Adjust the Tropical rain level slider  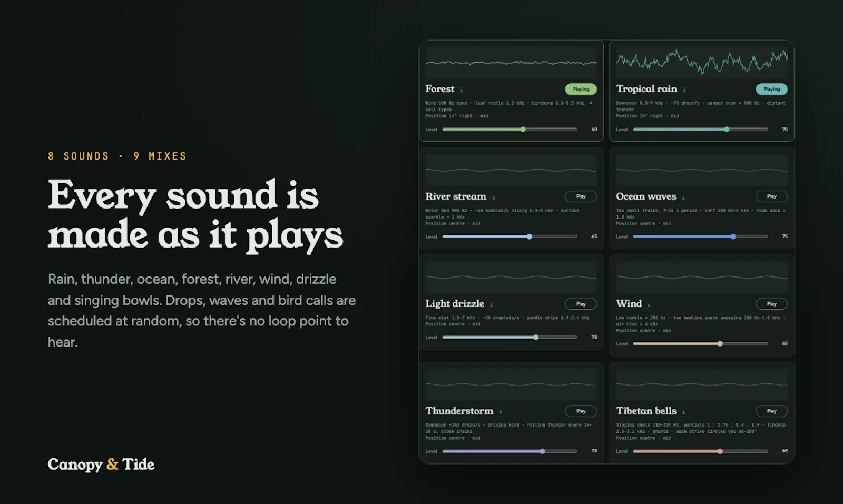[x=700, y=129]
